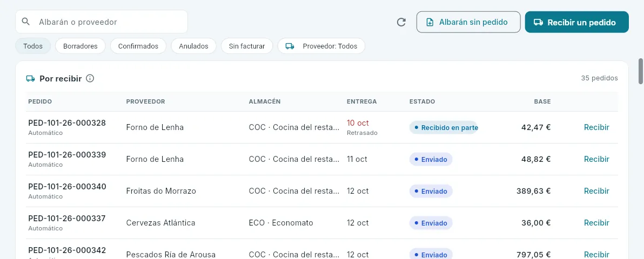The width and height of the screenshot is (644, 259).
Task: Select the Borradores filter chip
Action: tap(81, 46)
